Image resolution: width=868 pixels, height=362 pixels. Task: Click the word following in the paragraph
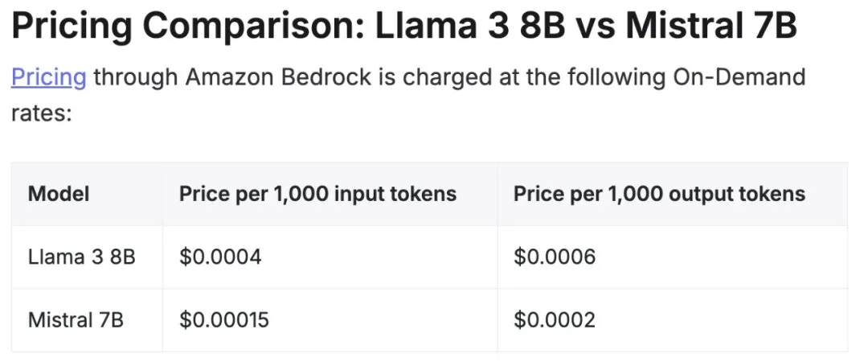[x=611, y=77]
